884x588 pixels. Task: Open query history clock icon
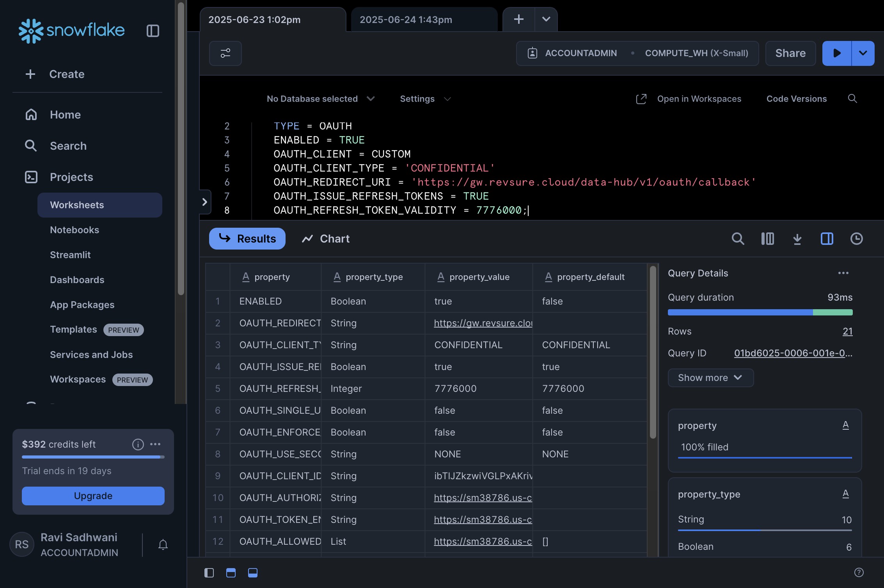(x=856, y=239)
